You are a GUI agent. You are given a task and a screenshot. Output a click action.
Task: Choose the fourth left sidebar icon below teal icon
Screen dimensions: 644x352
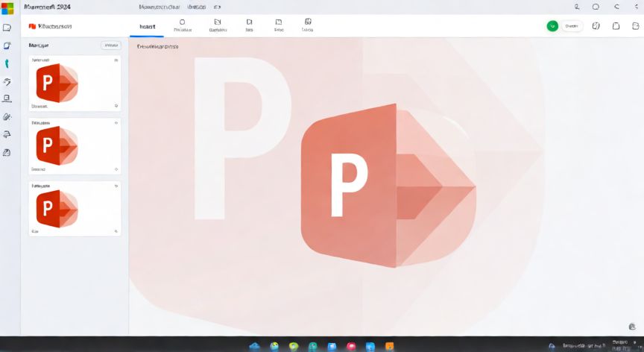[x=7, y=82]
